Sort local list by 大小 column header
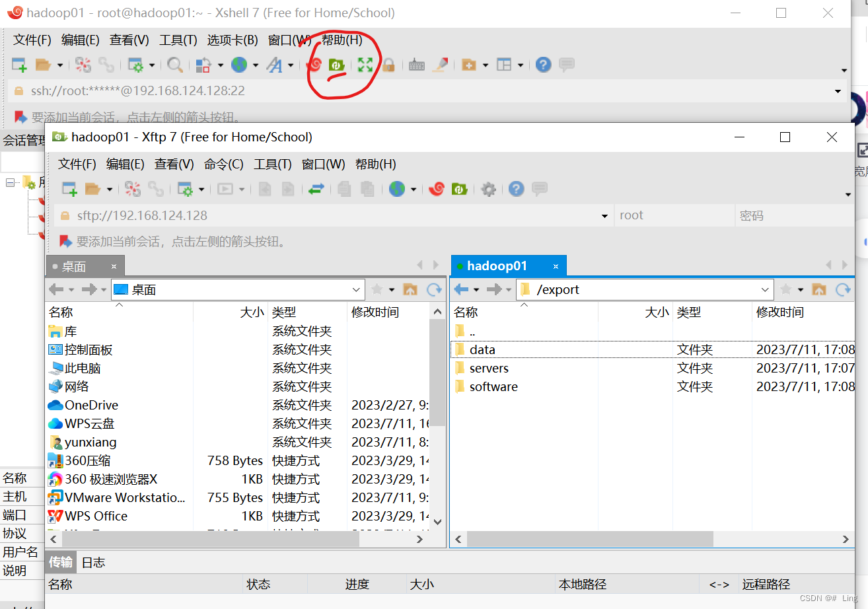The height and width of the screenshot is (609, 868). tap(230, 312)
